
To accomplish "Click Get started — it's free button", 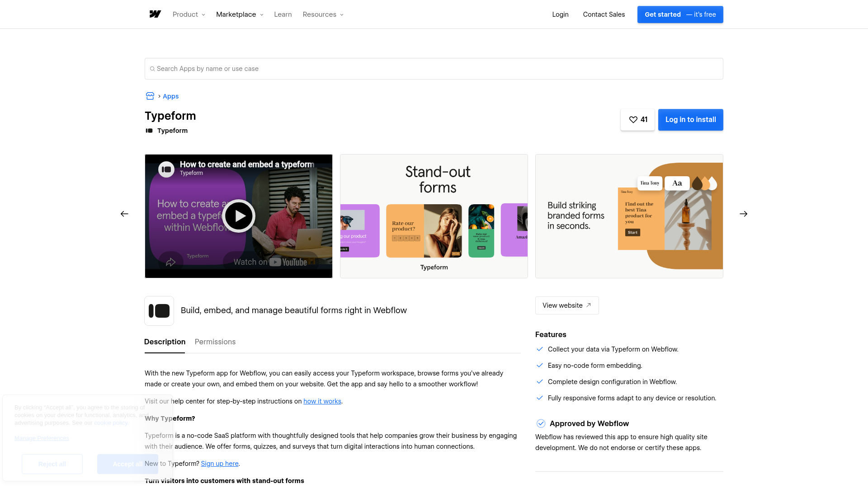I will pyautogui.click(x=680, y=14).
